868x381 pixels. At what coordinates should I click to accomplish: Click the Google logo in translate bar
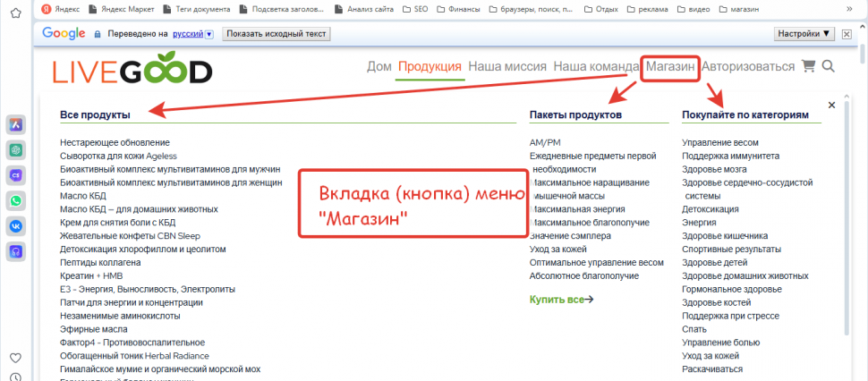point(64,34)
